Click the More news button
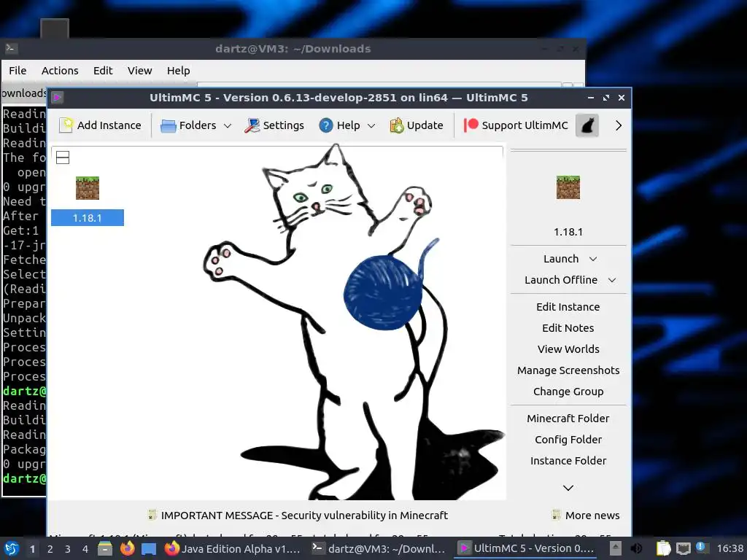 586,516
